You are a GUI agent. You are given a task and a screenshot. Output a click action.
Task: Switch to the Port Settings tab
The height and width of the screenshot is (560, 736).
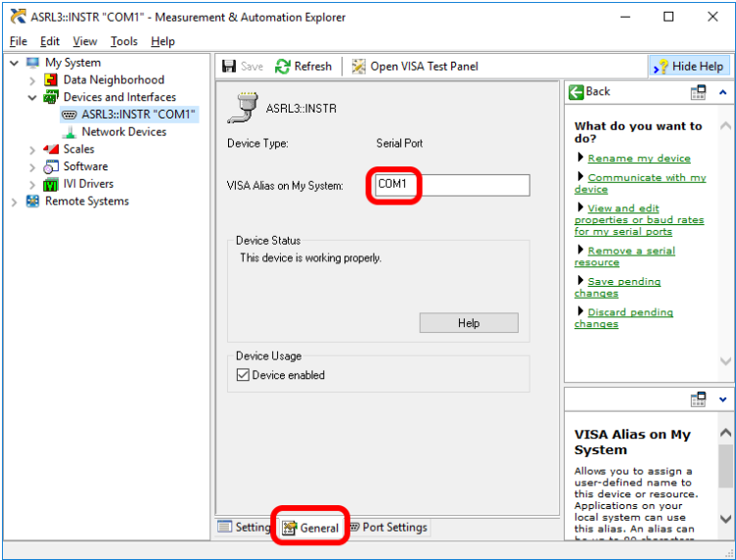point(388,528)
